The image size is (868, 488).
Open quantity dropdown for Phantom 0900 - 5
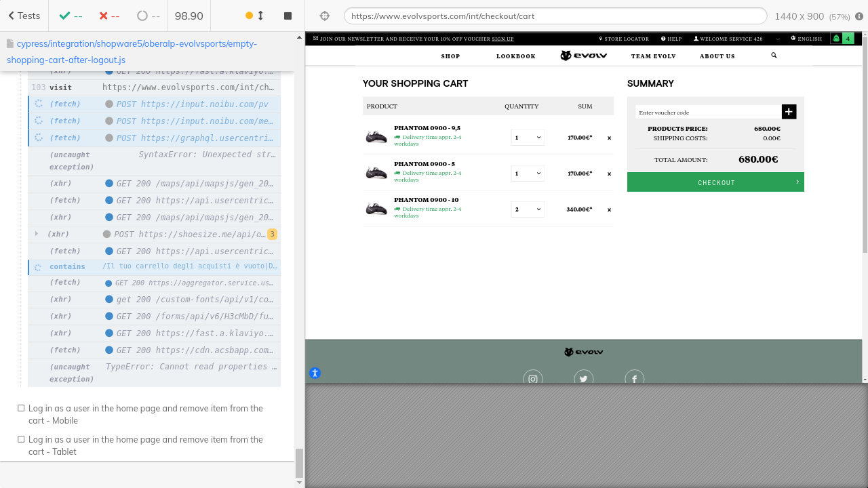tap(528, 174)
